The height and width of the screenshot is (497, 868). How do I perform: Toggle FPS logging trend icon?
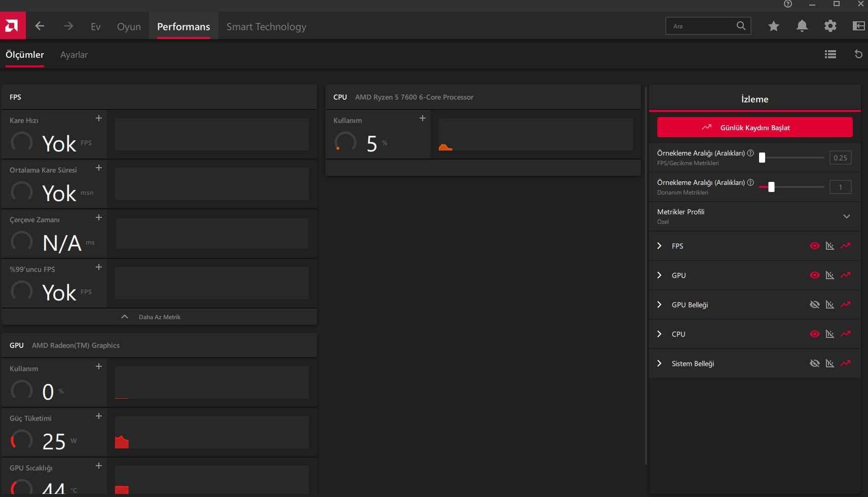pyautogui.click(x=845, y=246)
